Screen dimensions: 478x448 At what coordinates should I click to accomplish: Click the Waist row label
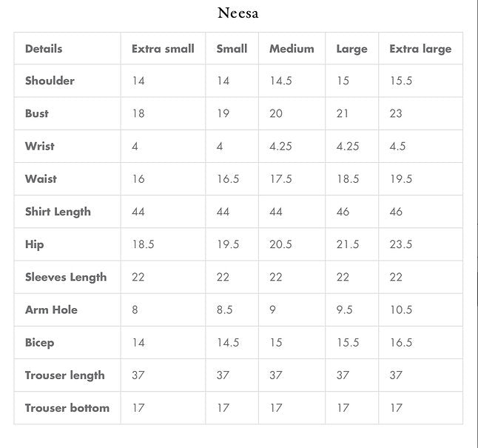click(x=41, y=178)
